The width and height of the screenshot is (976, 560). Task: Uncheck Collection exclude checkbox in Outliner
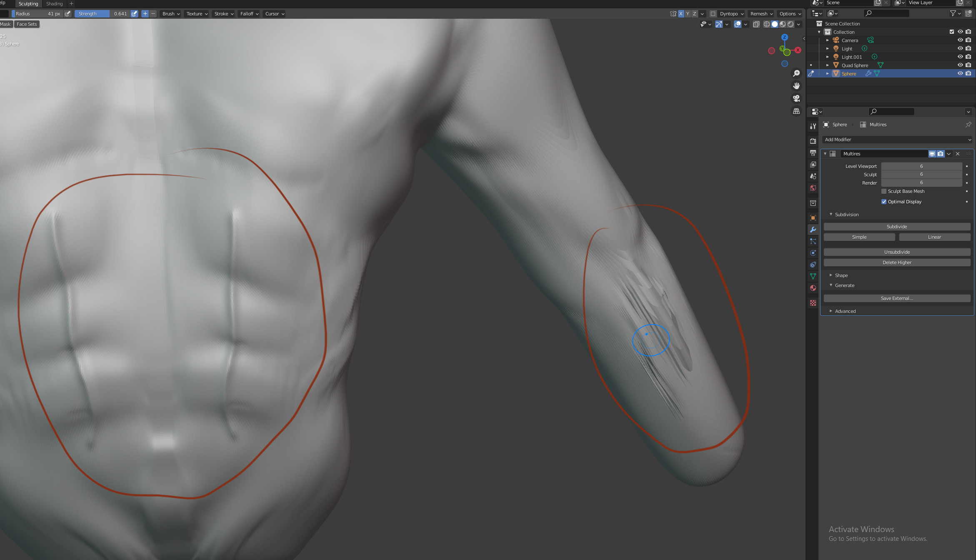pos(952,32)
